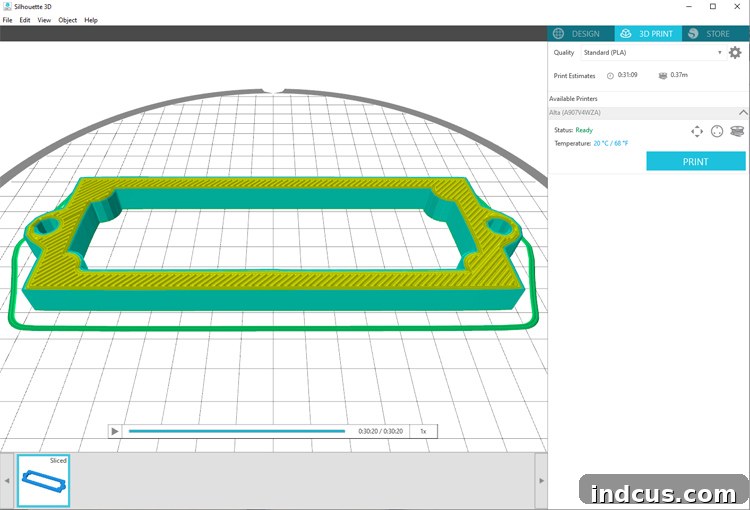Open the Object menu
This screenshot has height=510, width=750.
pyautogui.click(x=67, y=20)
